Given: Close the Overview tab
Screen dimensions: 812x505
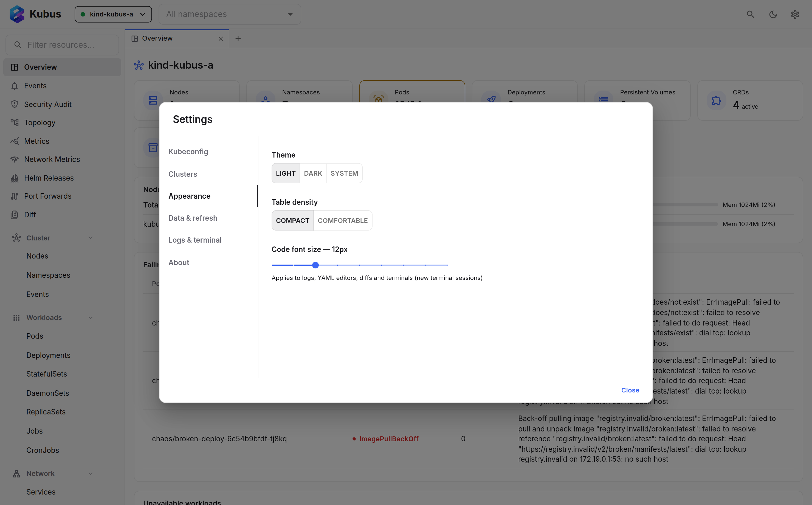Looking at the screenshot, I should [221, 38].
